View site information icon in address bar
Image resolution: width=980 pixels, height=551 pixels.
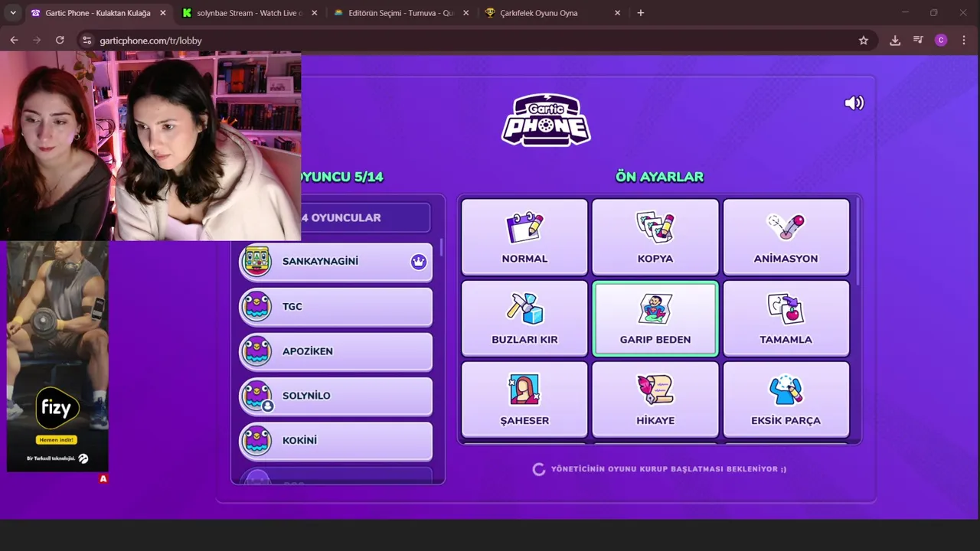[x=87, y=41]
